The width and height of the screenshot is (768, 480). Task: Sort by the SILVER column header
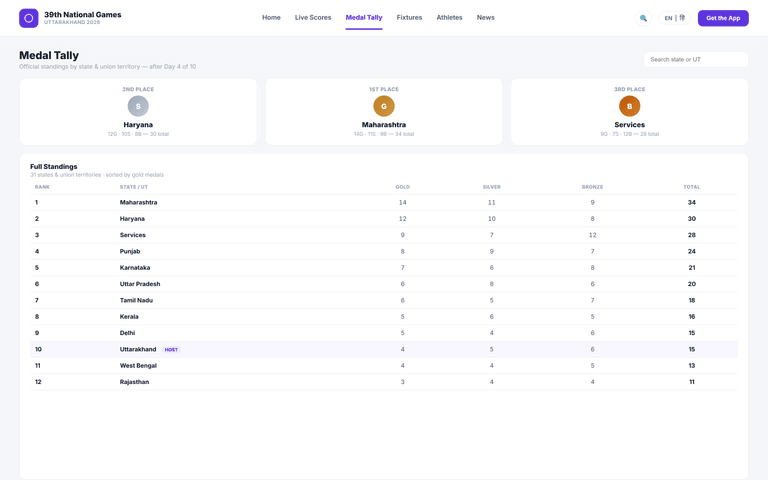(491, 187)
